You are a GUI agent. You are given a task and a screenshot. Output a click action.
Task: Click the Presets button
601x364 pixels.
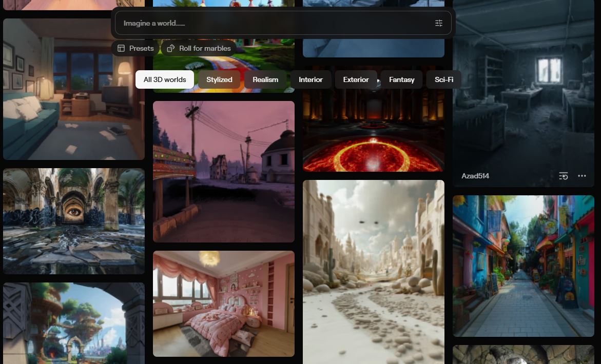[x=136, y=48]
